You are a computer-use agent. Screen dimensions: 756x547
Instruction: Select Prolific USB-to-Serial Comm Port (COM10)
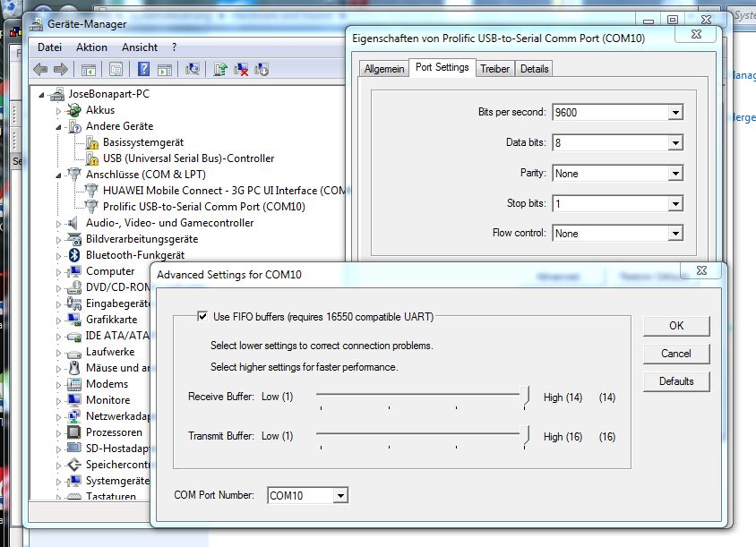pos(203,207)
